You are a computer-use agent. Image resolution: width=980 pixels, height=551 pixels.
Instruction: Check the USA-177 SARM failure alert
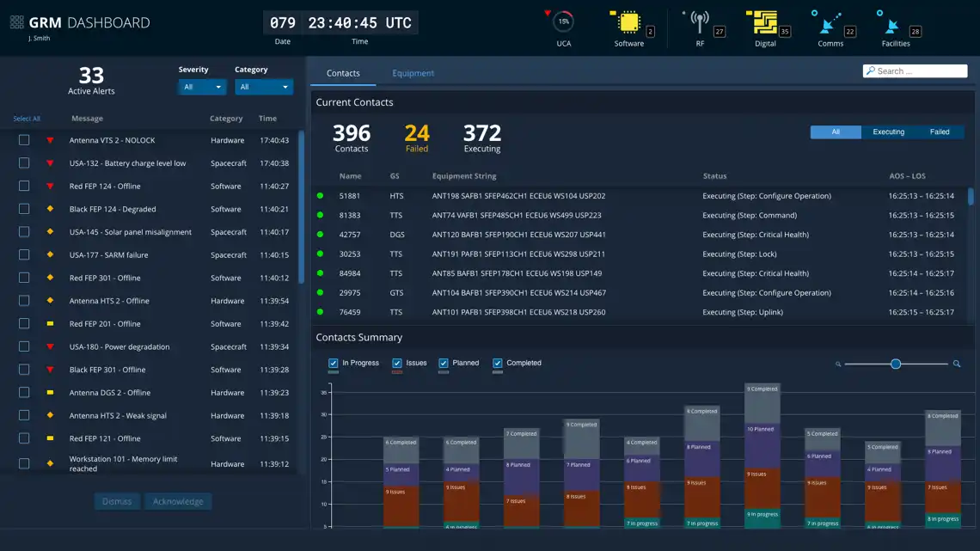pyautogui.click(x=24, y=254)
